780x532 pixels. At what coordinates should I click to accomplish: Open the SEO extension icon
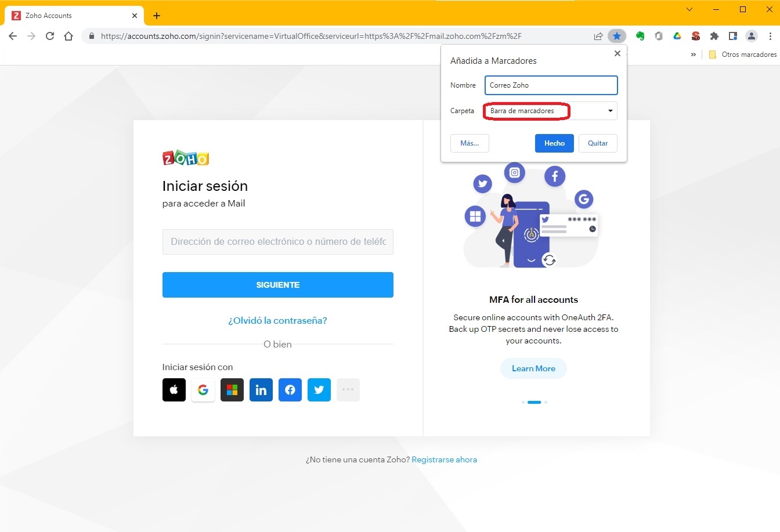(x=696, y=36)
